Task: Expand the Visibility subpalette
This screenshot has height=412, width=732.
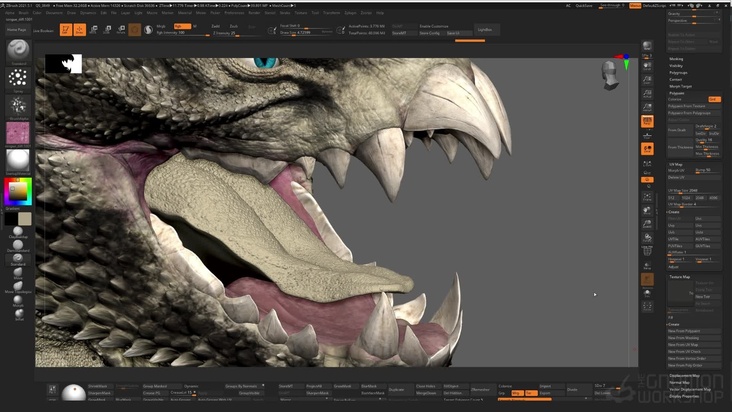Action: (676, 66)
